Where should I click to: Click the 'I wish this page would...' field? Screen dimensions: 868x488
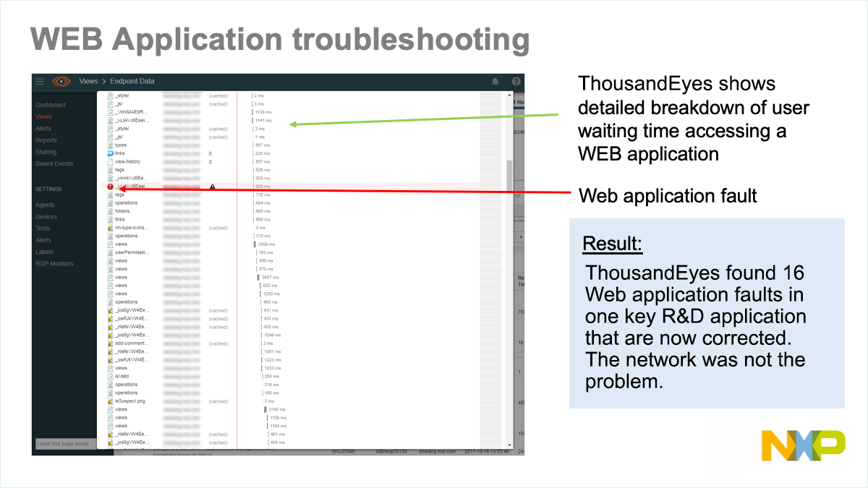(64, 443)
